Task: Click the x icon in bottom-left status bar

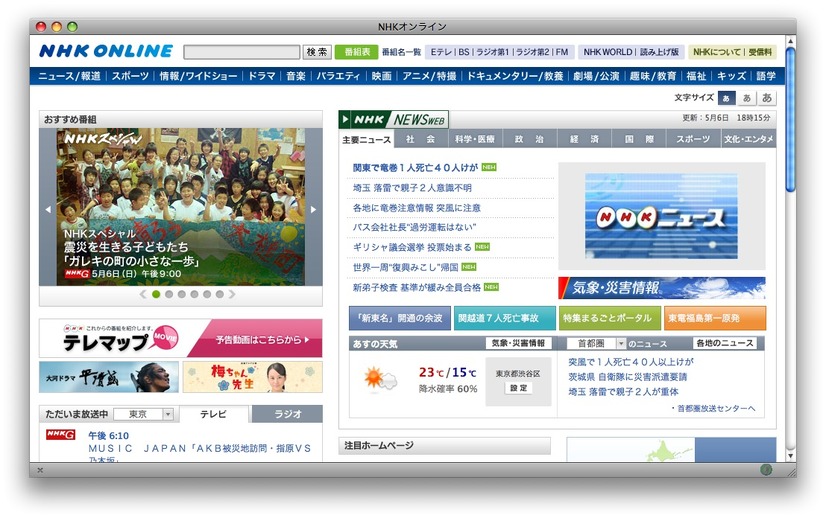Action: point(40,470)
